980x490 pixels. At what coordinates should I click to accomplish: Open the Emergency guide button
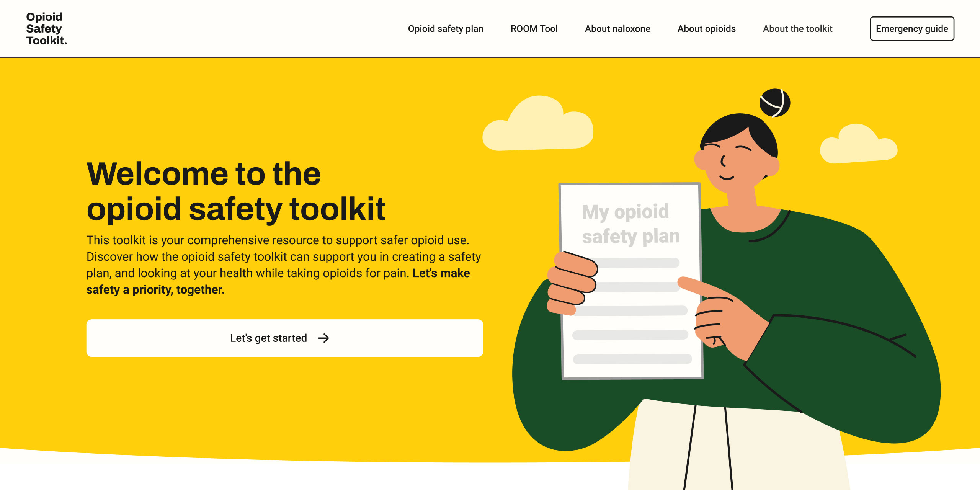[x=911, y=29]
